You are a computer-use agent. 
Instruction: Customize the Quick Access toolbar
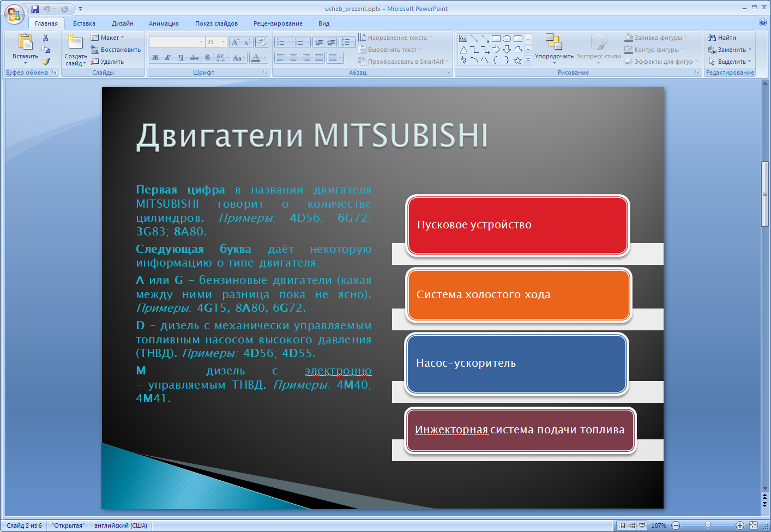[80, 9]
